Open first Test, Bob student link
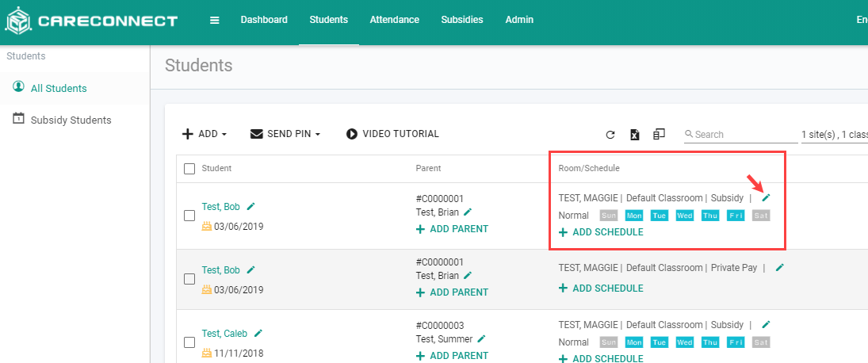Screen dimensions: 868x363 point(221,207)
